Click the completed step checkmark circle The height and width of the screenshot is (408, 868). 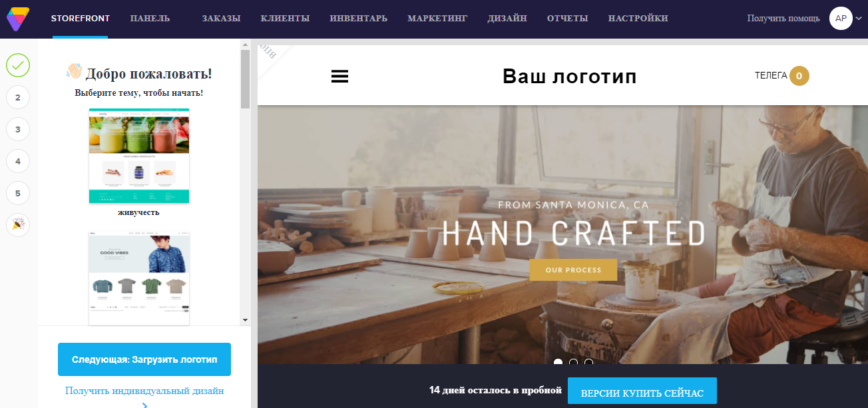(x=18, y=65)
